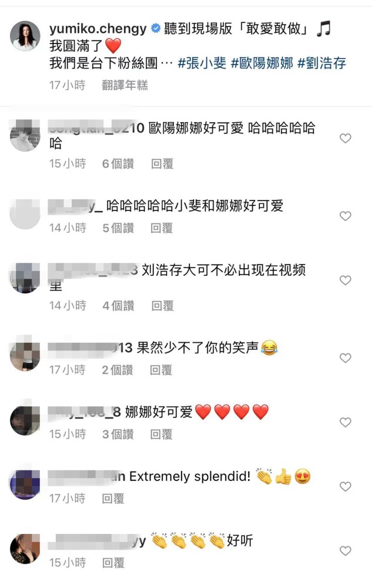
Task: Tap heart on 小斐和娜娜好可爱 comment
Action: coord(346,216)
